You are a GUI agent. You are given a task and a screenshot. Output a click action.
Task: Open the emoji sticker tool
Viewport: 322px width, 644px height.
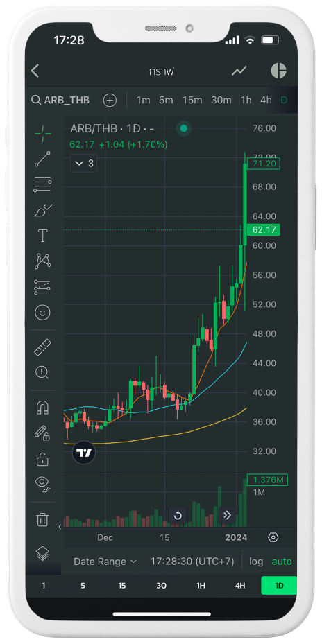click(x=42, y=313)
